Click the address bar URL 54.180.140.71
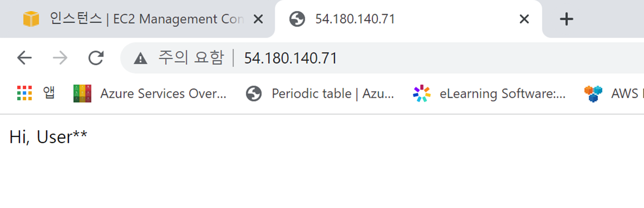 click(290, 58)
